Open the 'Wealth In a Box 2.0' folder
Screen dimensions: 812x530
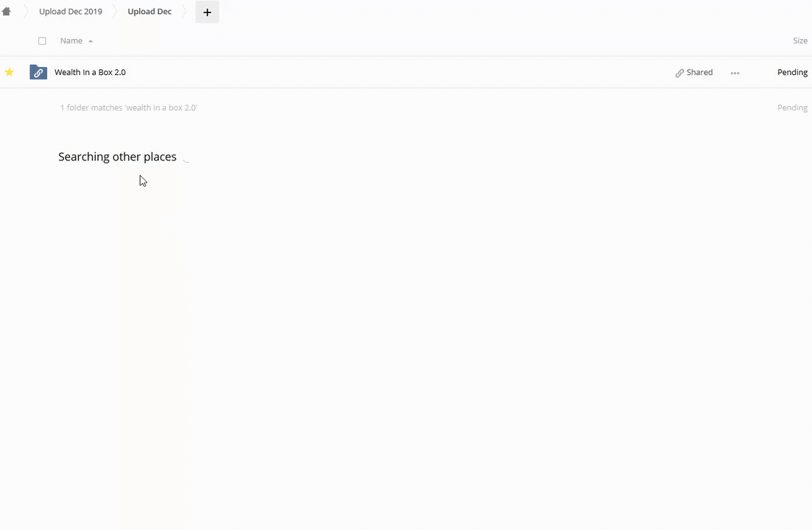coord(90,72)
